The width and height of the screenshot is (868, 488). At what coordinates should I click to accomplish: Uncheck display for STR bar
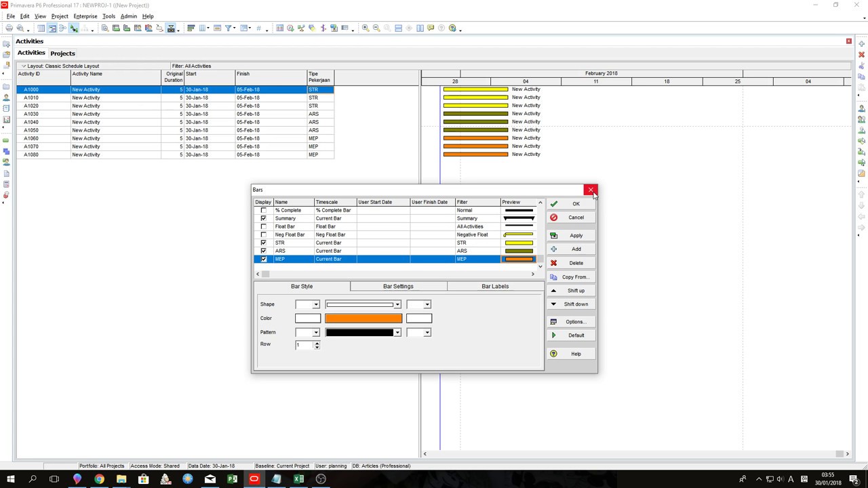pos(263,243)
